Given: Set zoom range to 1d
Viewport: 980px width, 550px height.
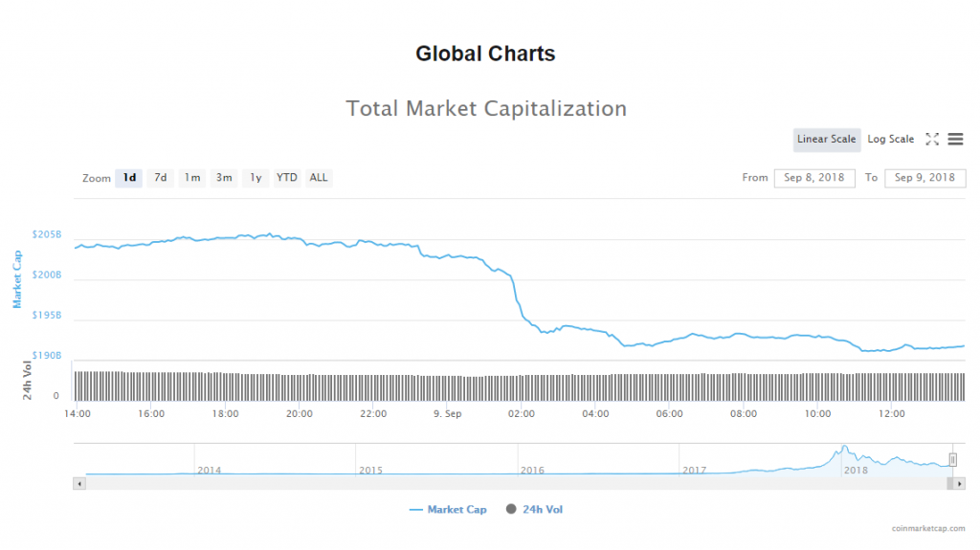Looking at the screenshot, I should point(129,178).
